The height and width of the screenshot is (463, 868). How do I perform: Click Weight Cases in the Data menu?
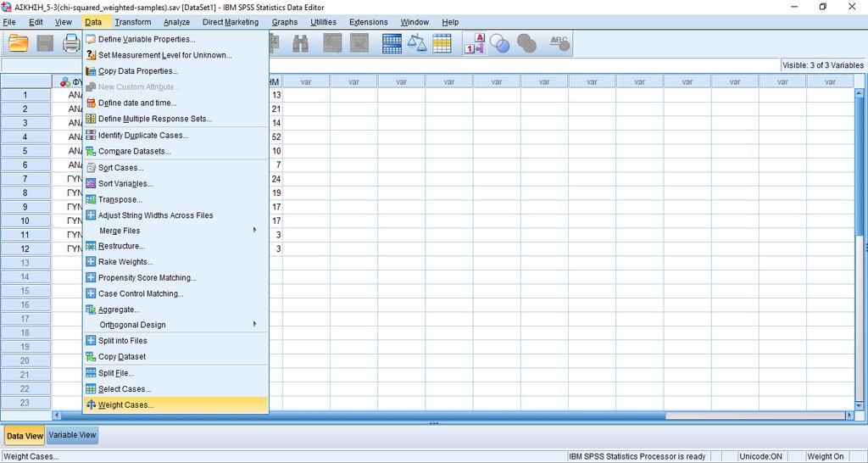click(175, 404)
